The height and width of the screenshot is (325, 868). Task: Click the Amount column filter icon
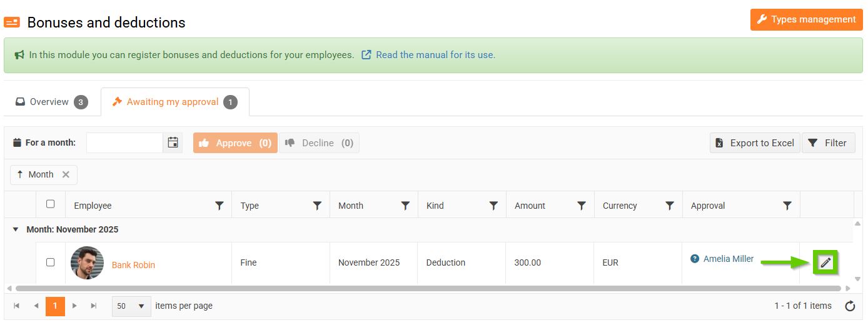coord(582,206)
